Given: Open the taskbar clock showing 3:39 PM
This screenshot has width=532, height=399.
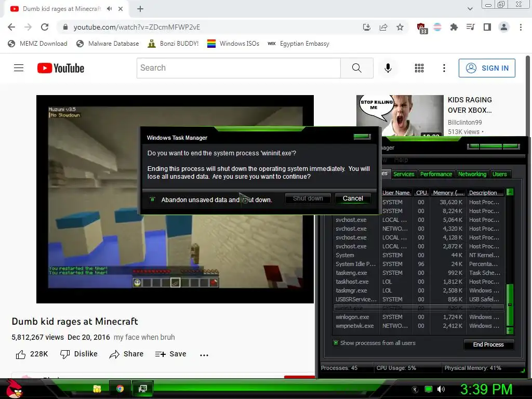Looking at the screenshot, I should (486, 389).
